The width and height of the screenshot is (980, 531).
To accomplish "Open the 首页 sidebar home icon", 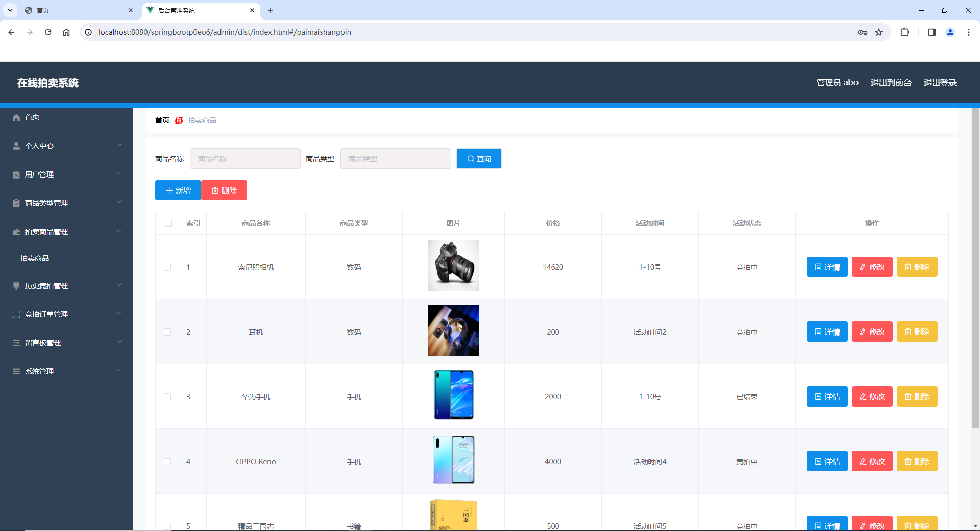I will tap(16, 117).
